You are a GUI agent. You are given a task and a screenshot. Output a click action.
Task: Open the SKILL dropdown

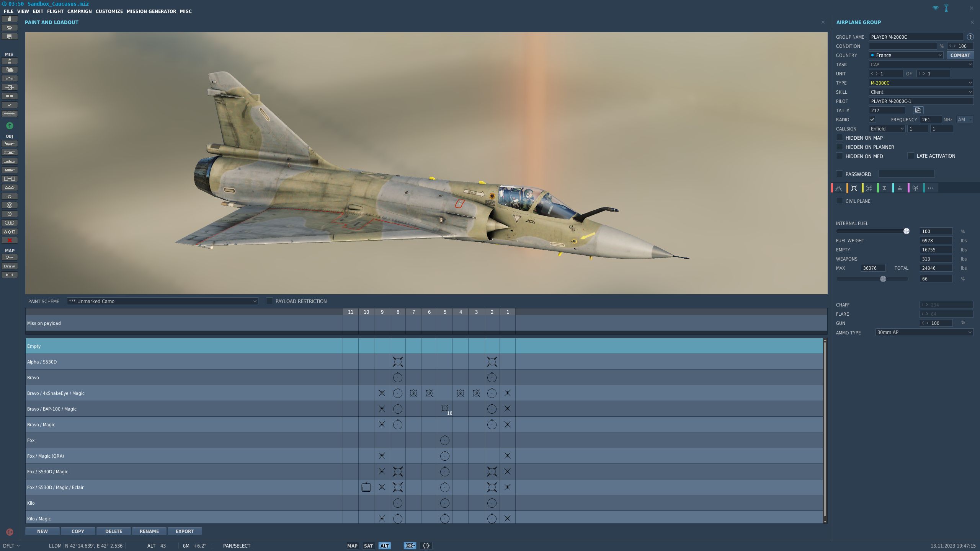[x=921, y=92]
